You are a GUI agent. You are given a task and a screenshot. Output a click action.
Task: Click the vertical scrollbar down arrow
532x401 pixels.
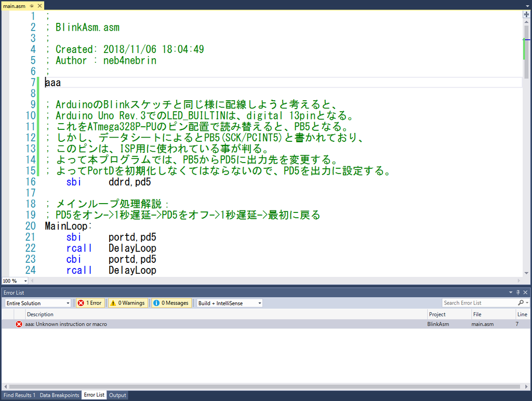526,273
